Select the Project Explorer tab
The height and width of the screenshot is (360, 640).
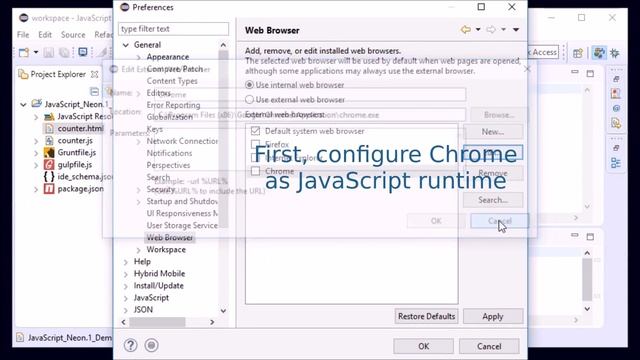[x=58, y=74]
